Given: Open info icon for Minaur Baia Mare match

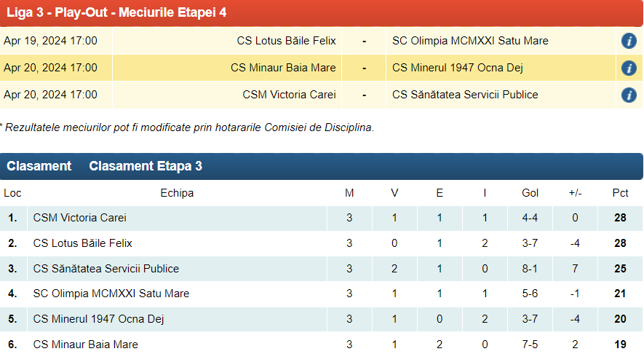Looking at the screenshot, I should click(629, 68).
